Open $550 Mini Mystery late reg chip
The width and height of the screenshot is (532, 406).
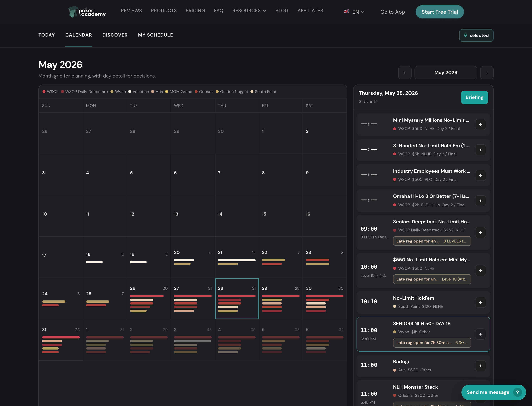click(x=432, y=279)
